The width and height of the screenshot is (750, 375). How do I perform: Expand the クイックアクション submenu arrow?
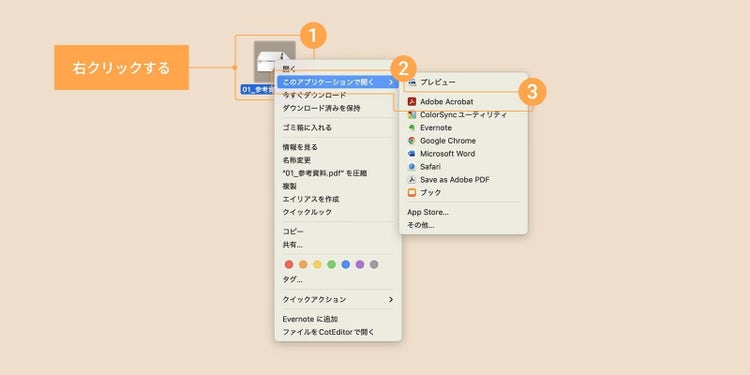(x=391, y=299)
